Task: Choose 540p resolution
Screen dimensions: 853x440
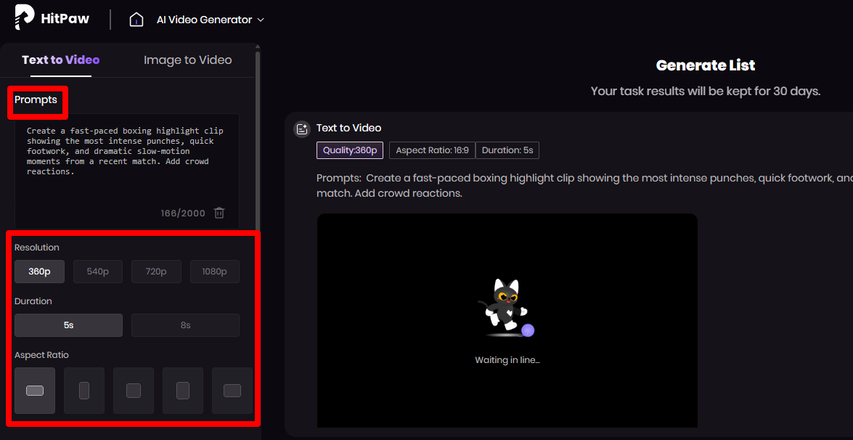Action: point(97,271)
